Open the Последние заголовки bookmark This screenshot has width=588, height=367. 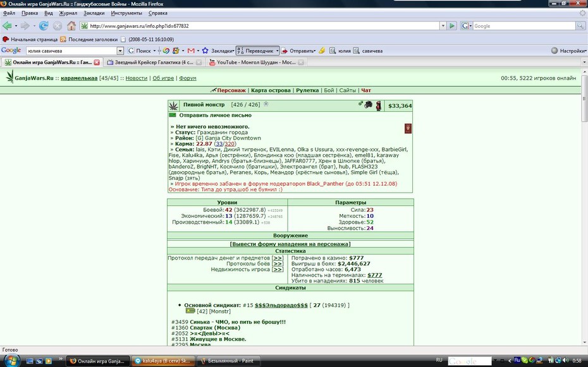(x=89, y=39)
